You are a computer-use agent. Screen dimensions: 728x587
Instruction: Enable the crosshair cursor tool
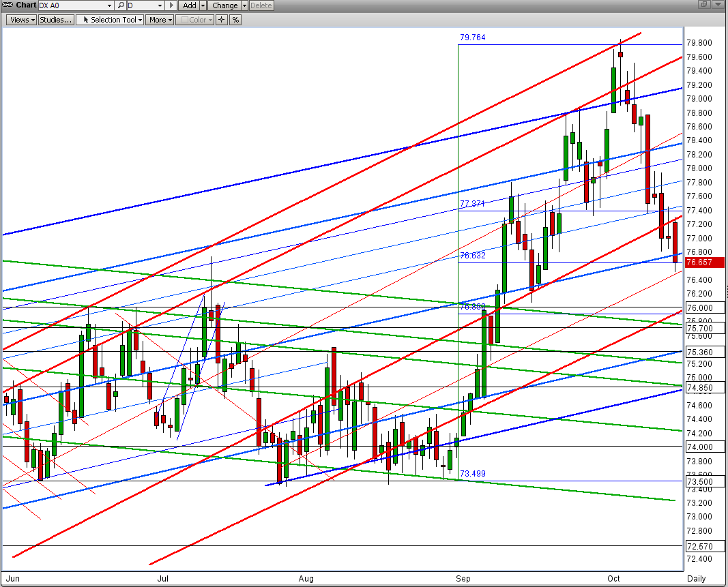[222, 20]
